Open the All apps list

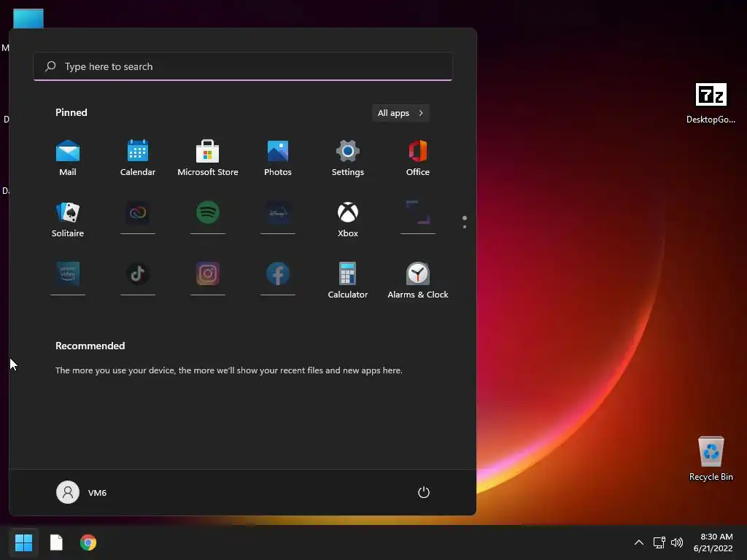(x=400, y=113)
